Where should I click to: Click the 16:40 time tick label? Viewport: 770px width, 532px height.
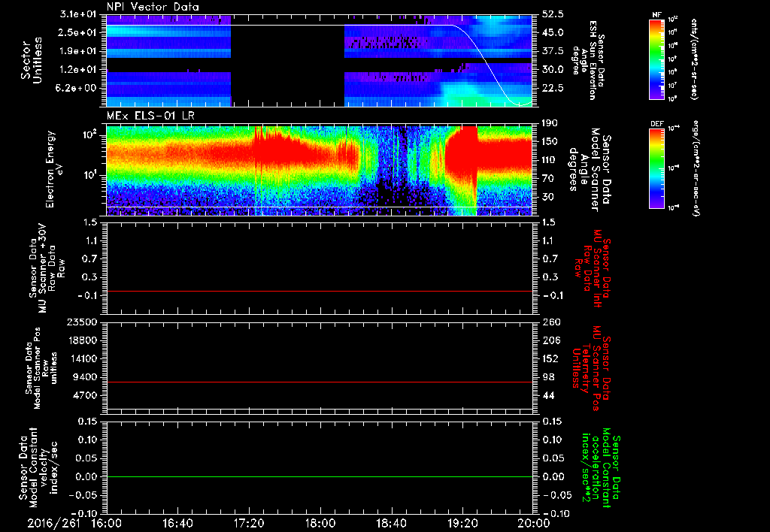point(177,523)
